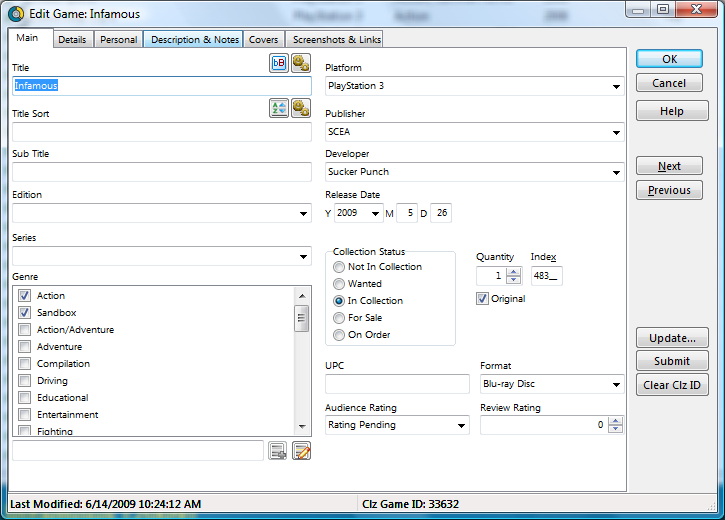Screen dimensions: 725x520
Task: Check the Compilation genre box
Action: (x=25, y=364)
